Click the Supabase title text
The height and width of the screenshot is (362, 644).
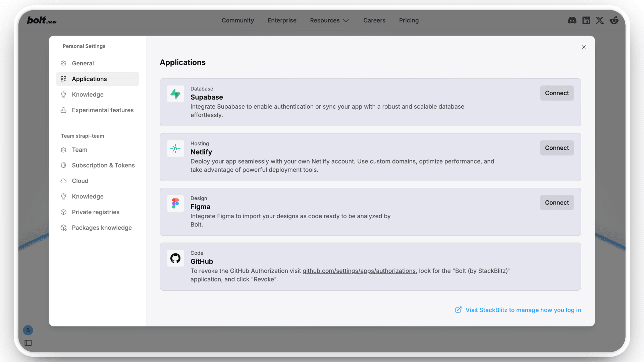coord(207,97)
